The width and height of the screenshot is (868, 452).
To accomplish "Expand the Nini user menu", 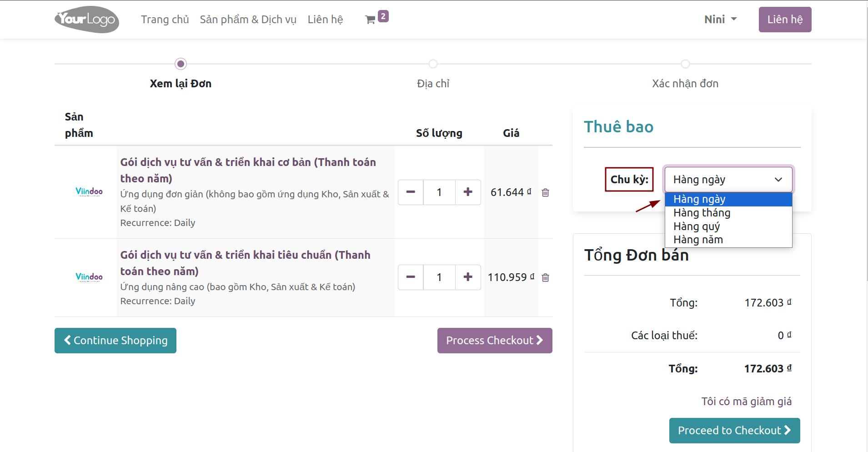I will click(720, 20).
